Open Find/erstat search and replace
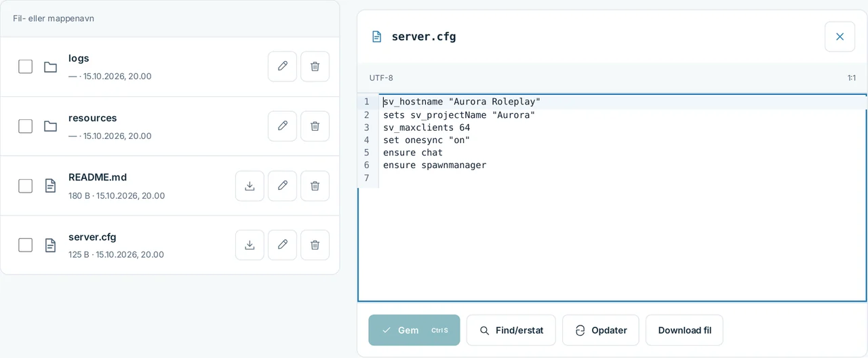This screenshot has width=868, height=358. (511, 330)
